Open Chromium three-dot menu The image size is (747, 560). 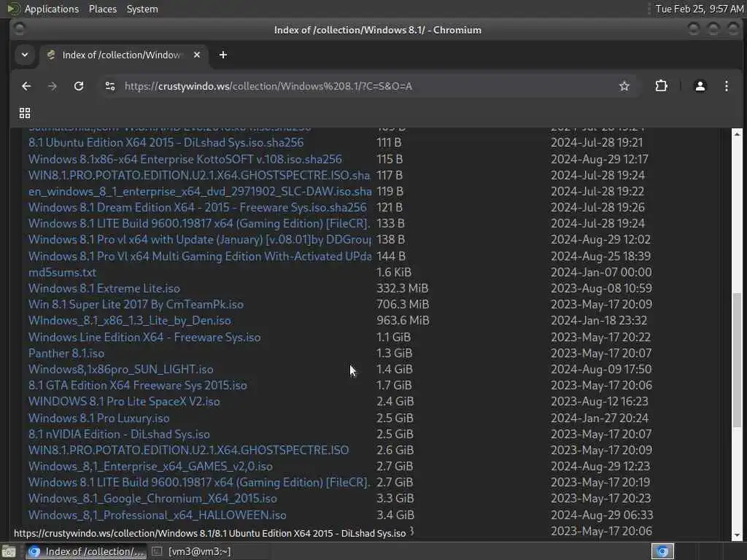726,86
